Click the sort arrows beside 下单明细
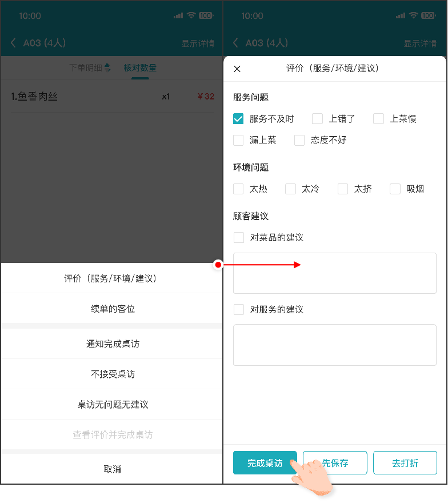Image resolution: width=448 pixels, height=503 pixels. pos(108,67)
